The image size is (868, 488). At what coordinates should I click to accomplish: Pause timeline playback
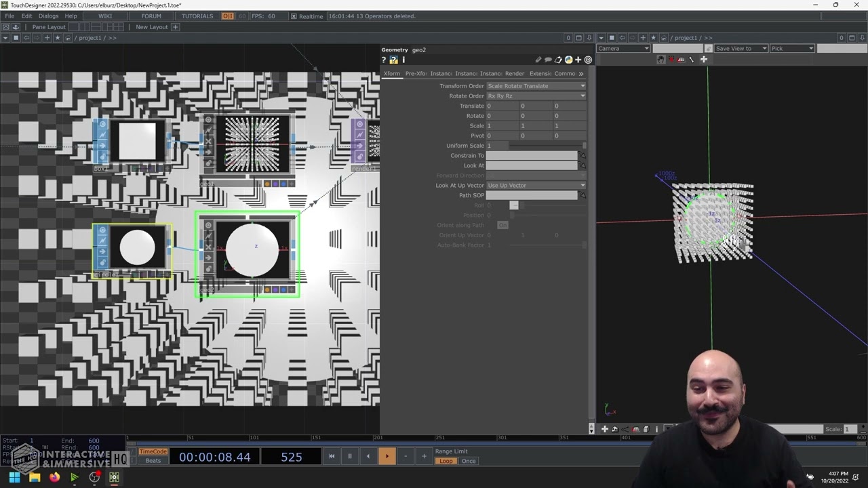tap(350, 456)
